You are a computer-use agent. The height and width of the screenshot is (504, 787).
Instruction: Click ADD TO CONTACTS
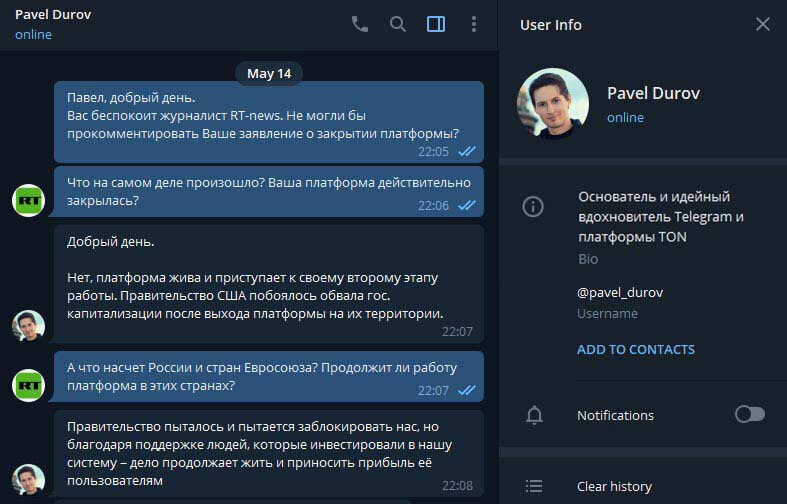click(x=636, y=349)
